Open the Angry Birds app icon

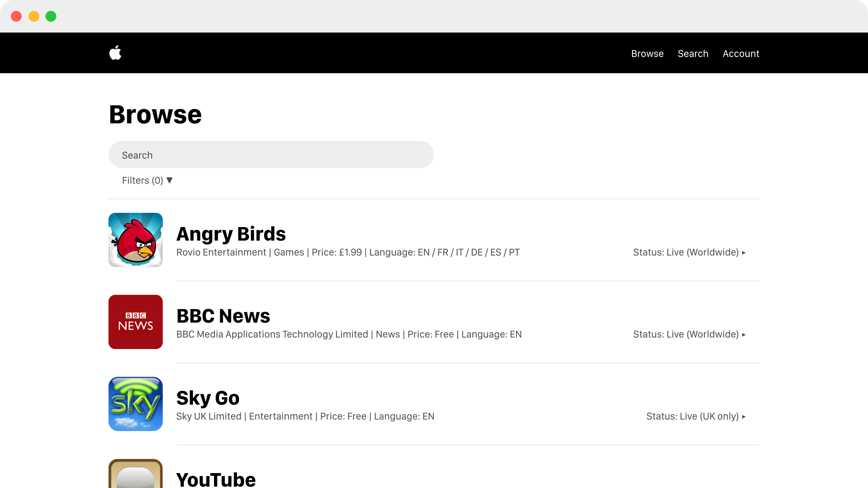click(136, 240)
